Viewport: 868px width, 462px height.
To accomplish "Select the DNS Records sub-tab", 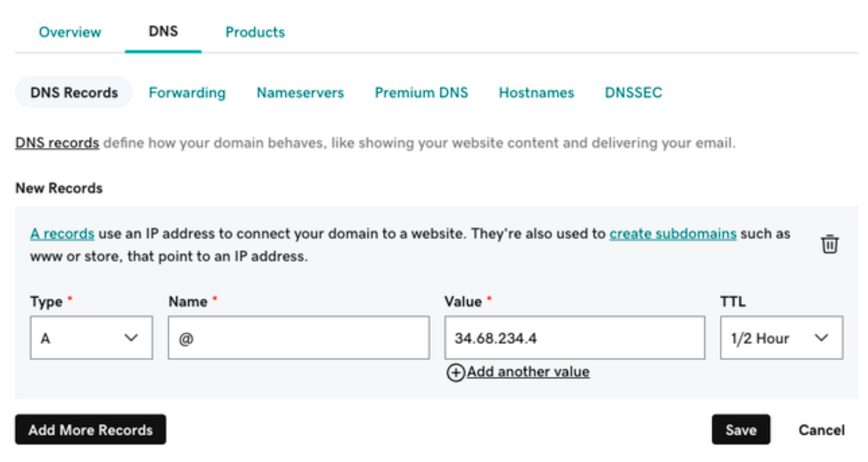I will coord(74,92).
